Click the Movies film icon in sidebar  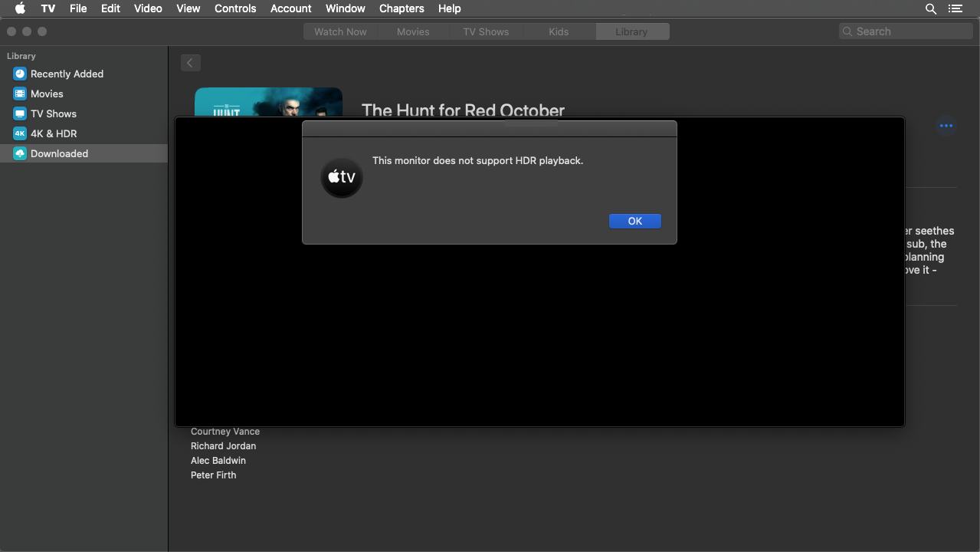pyautogui.click(x=19, y=94)
